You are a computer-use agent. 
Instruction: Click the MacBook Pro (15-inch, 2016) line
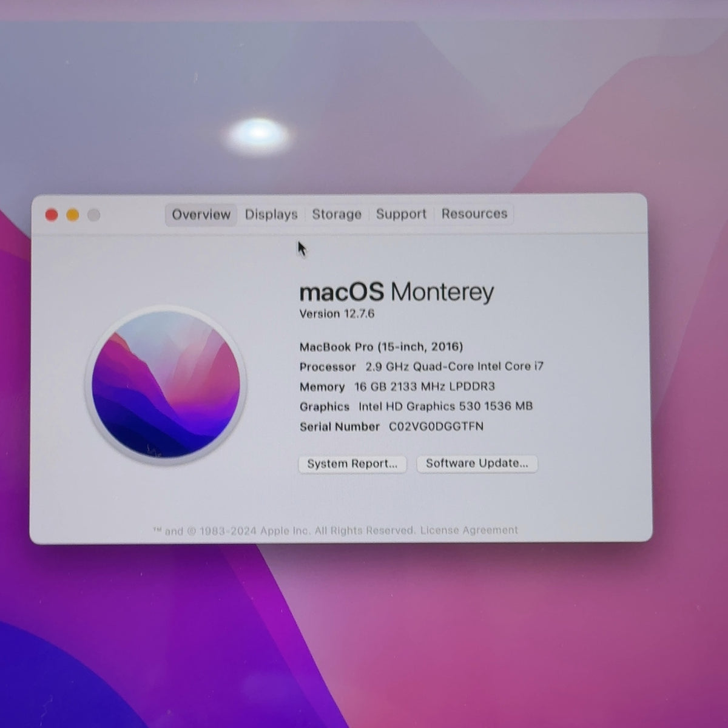tap(381, 347)
